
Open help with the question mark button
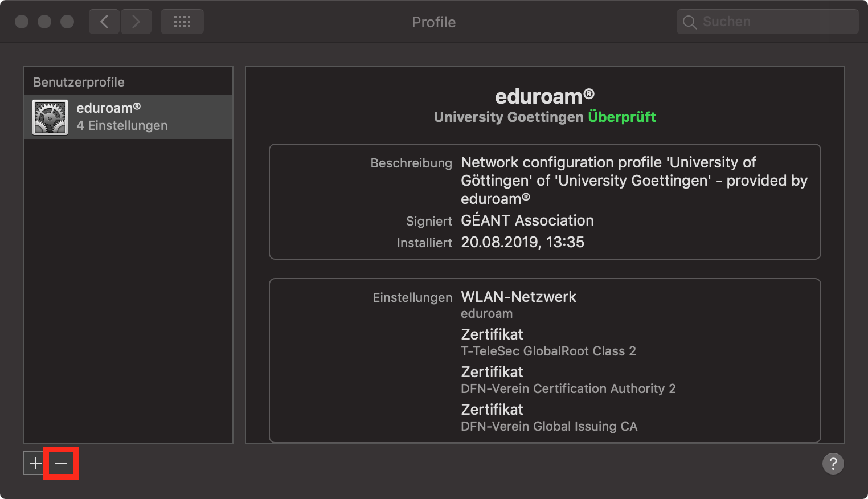coord(833,464)
